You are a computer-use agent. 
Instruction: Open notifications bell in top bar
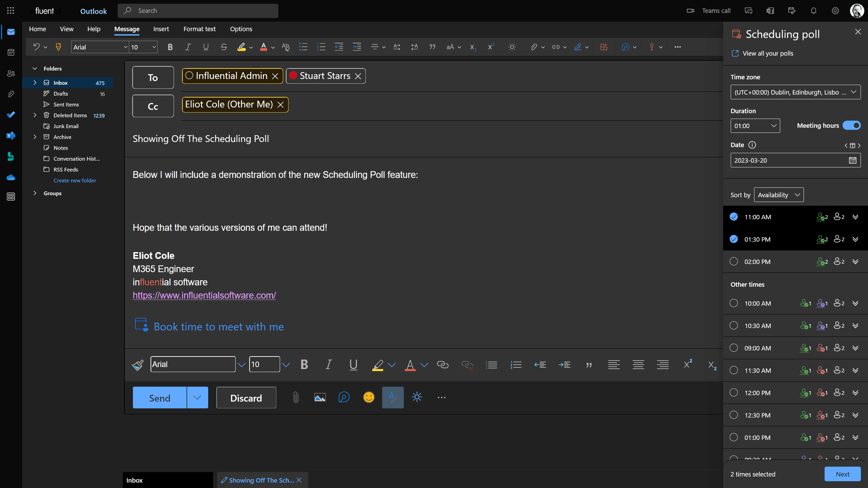(x=813, y=11)
